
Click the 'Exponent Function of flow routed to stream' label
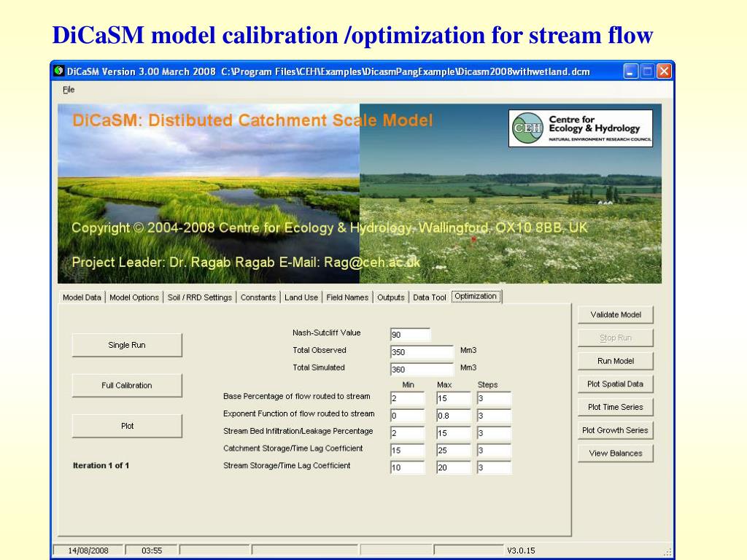298,414
